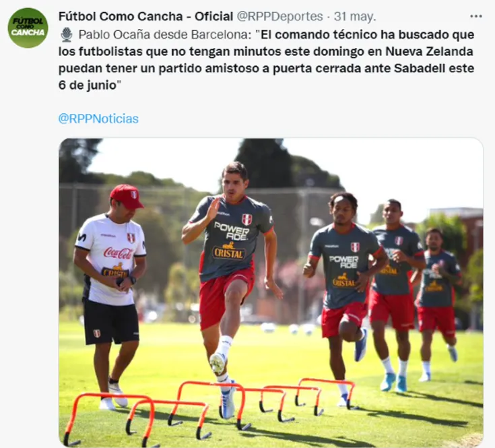Click the 31 may. tweet timestamp
The image size is (495, 448).
point(355,16)
